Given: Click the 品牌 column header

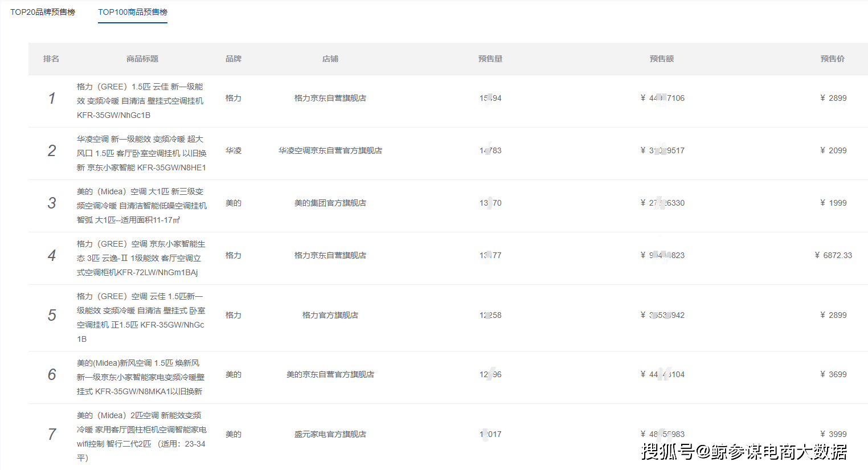Looking at the screenshot, I should click(234, 59).
